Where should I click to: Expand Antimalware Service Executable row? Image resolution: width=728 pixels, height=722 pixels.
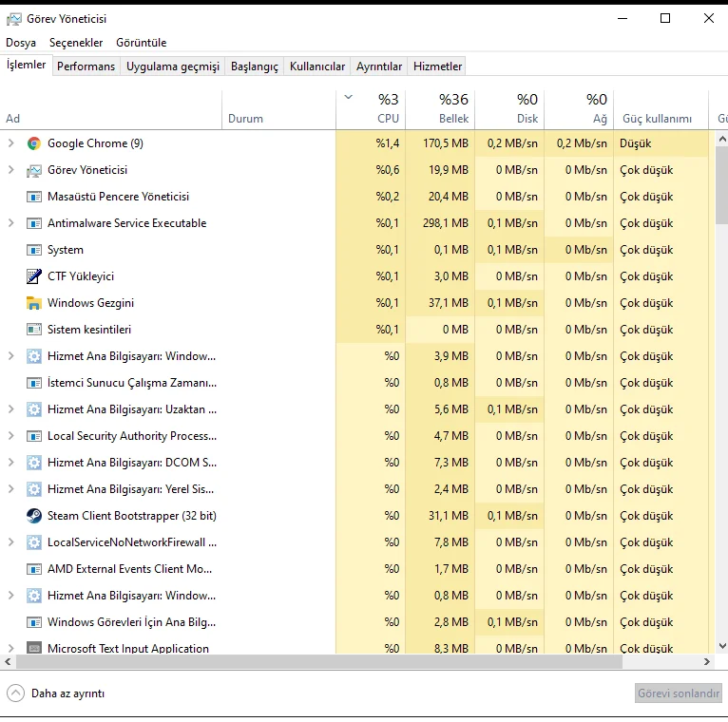(x=11, y=223)
